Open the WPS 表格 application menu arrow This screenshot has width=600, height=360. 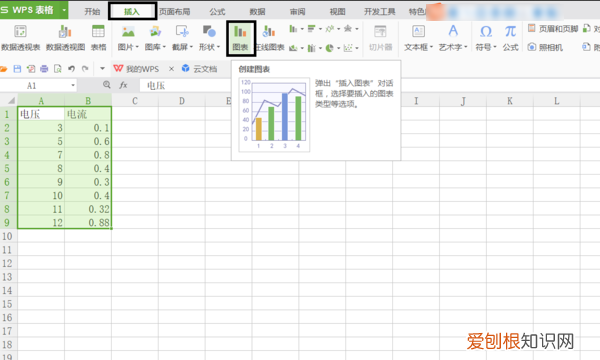(x=64, y=10)
